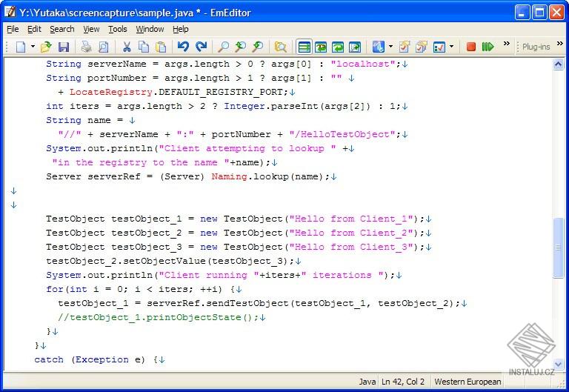
Task: Open the Search menu
Action: click(62, 29)
